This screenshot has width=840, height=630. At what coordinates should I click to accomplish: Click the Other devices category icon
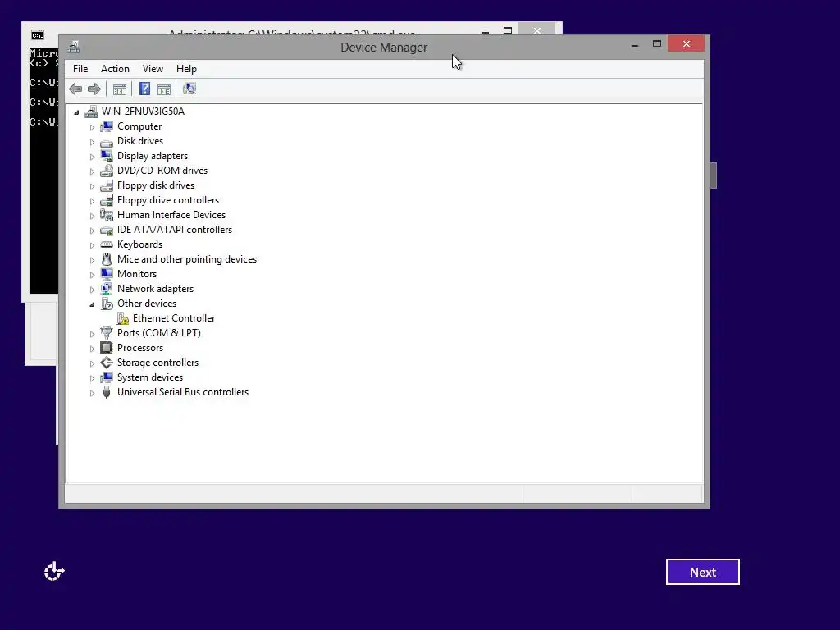(x=107, y=304)
